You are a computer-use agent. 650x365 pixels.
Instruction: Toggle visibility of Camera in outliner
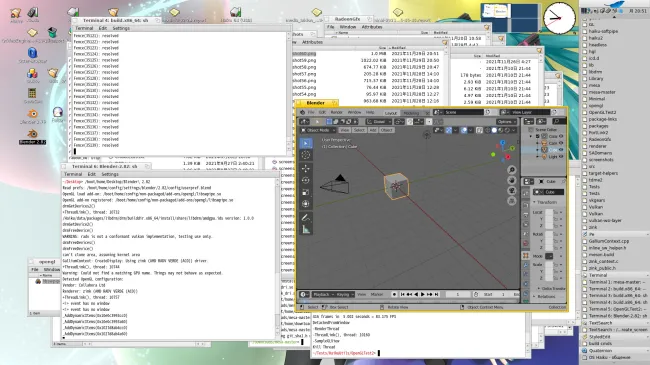[561, 143]
